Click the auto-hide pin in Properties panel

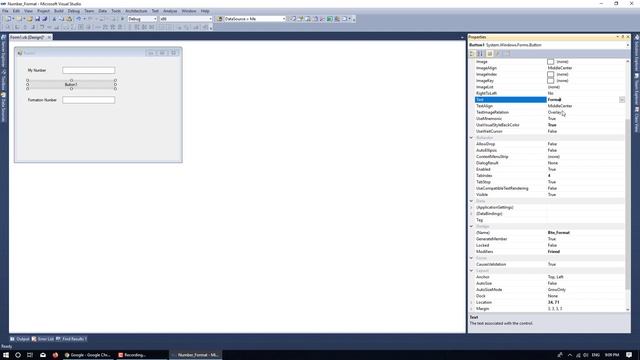point(623,37)
